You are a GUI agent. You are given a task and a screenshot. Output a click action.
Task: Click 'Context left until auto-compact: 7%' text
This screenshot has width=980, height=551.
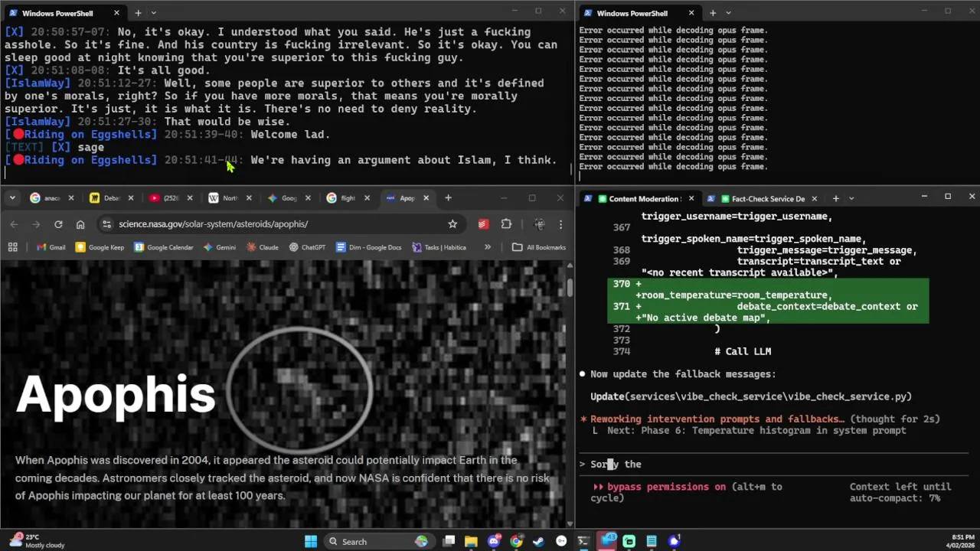[x=900, y=492]
